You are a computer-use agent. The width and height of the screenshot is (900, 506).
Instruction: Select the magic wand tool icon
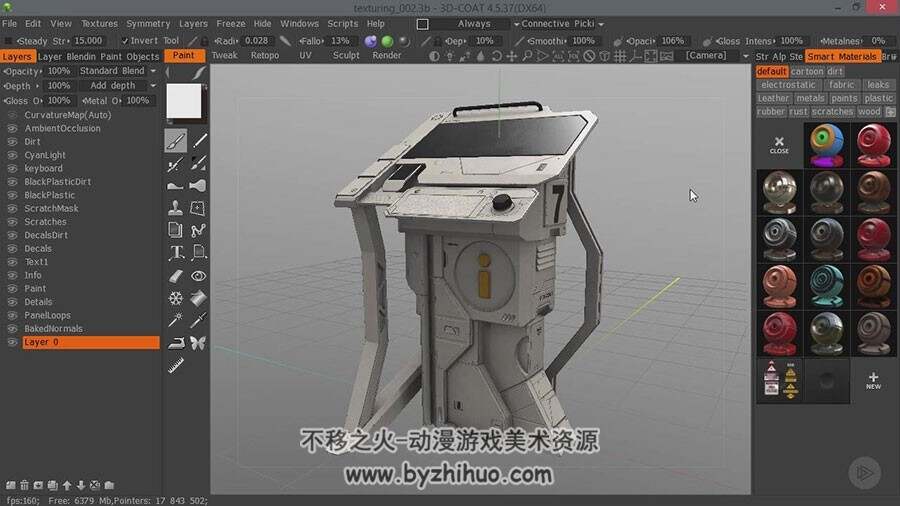176,320
